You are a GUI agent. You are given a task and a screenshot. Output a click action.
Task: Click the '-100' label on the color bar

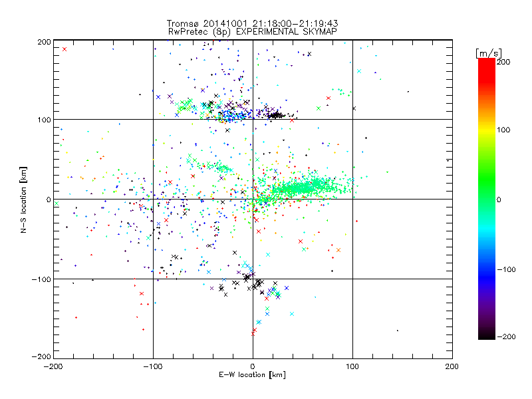point(506,270)
